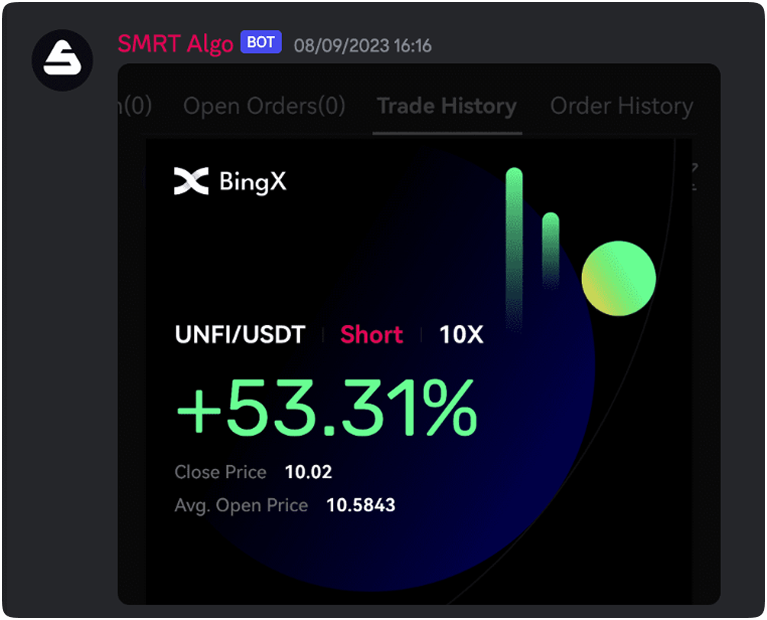This screenshot has width=767, height=620.
Task: Open the Order History tab
Action: pos(621,106)
